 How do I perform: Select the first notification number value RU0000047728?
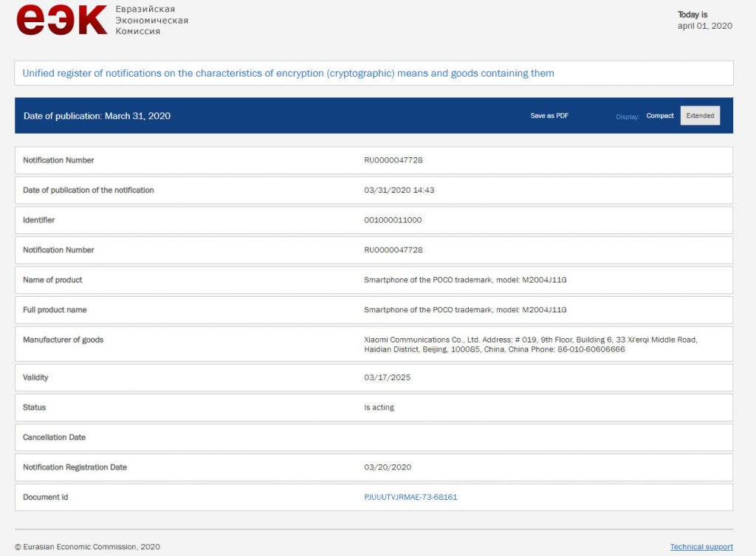point(393,160)
